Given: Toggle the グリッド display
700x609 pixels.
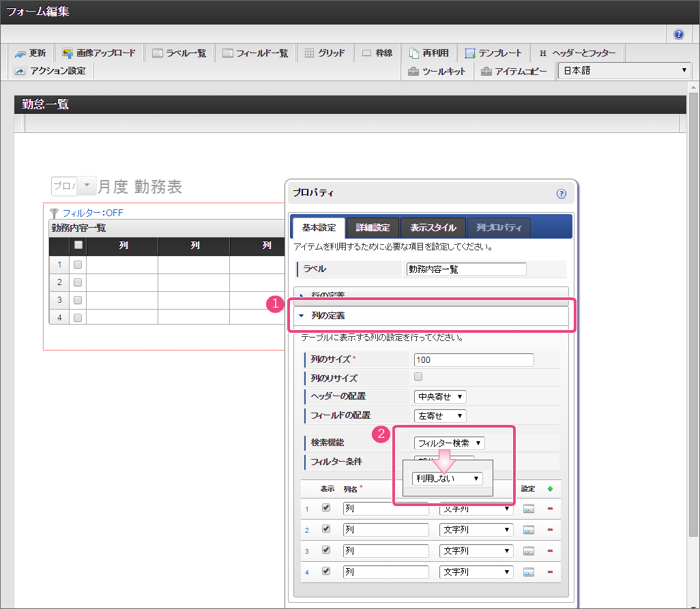Looking at the screenshot, I should (324, 53).
